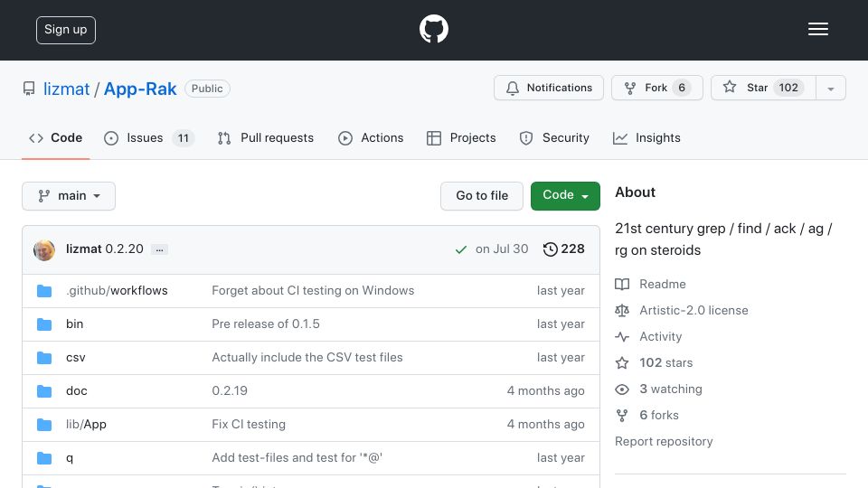Open .github/workflows folder name

coord(117,290)
